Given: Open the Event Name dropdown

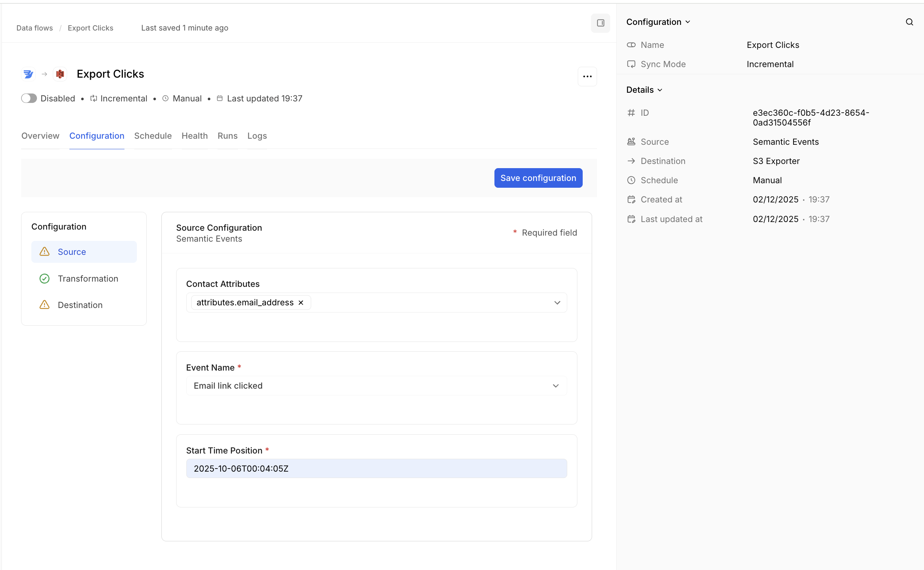Looking at the screenshot, I should (556, 386).
